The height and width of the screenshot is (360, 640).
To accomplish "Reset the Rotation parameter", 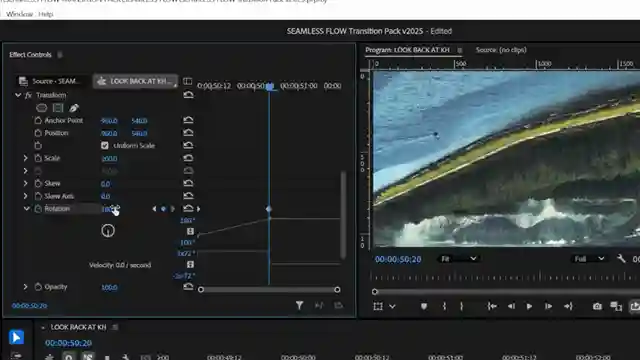I will (188, 209).
